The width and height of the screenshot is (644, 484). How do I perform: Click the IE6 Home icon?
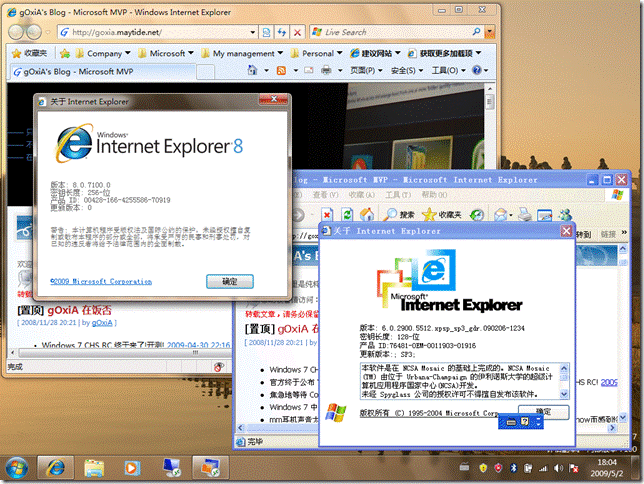point(367,214)
